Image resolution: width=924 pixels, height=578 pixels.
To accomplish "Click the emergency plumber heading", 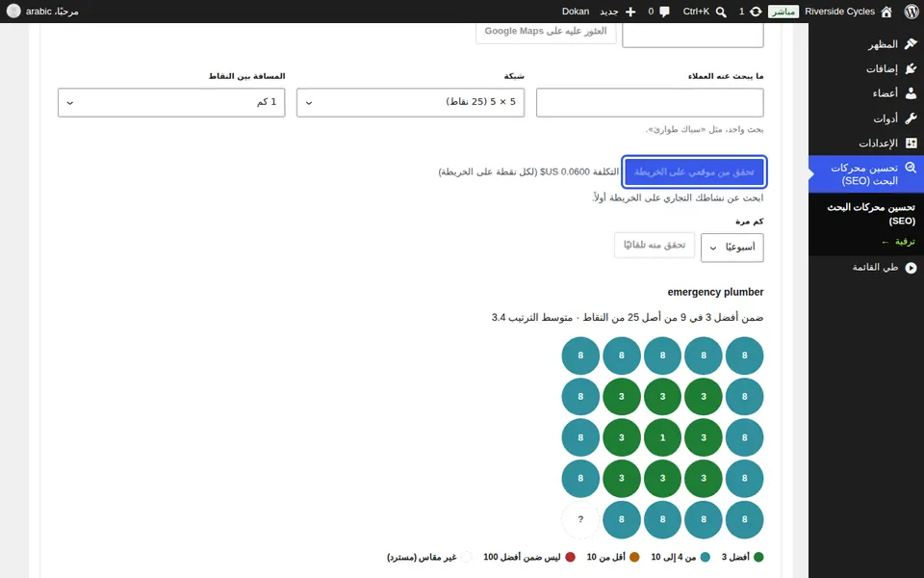I will coord(715,292).
